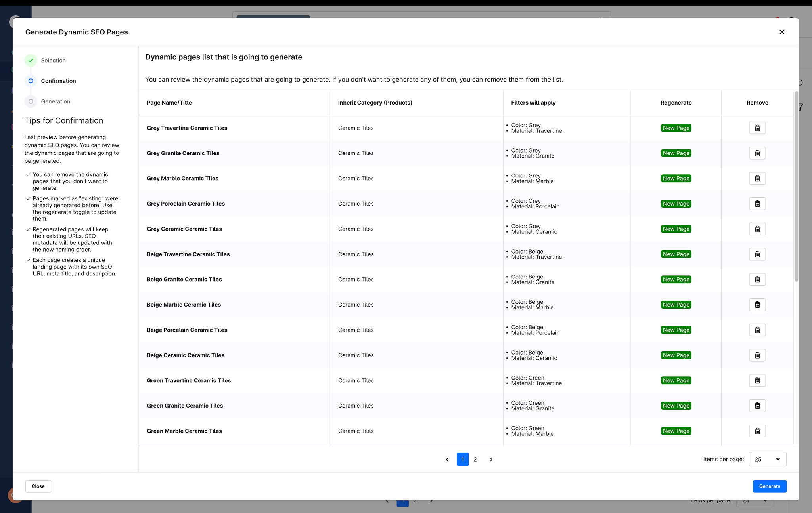Click Material: Marble in Beige Marble row
Screen dimensions: 812x513
[x=532, y=308]
